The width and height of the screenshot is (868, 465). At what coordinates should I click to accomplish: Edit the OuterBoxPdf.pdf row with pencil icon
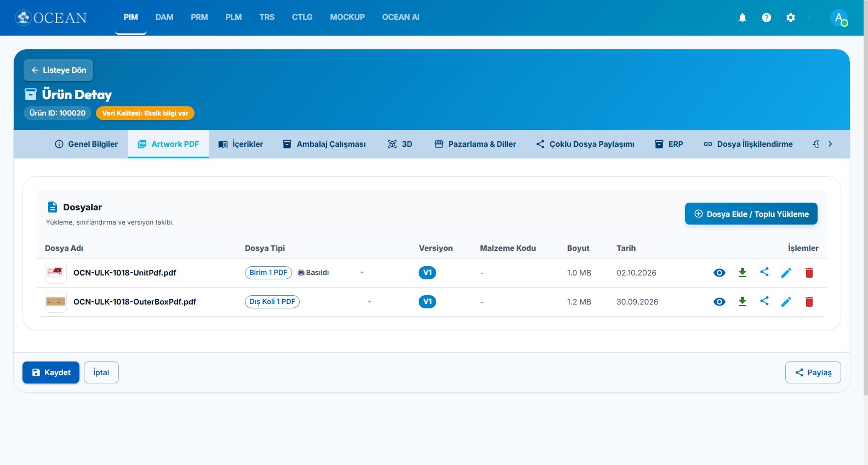click(786, 302)
